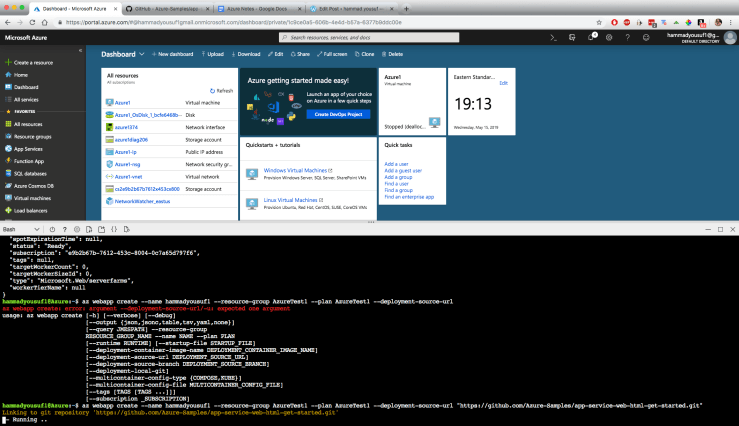The width and height of the screenshot is (739, 426).
Task: Go back in browser history
Action: coord(8,22)
